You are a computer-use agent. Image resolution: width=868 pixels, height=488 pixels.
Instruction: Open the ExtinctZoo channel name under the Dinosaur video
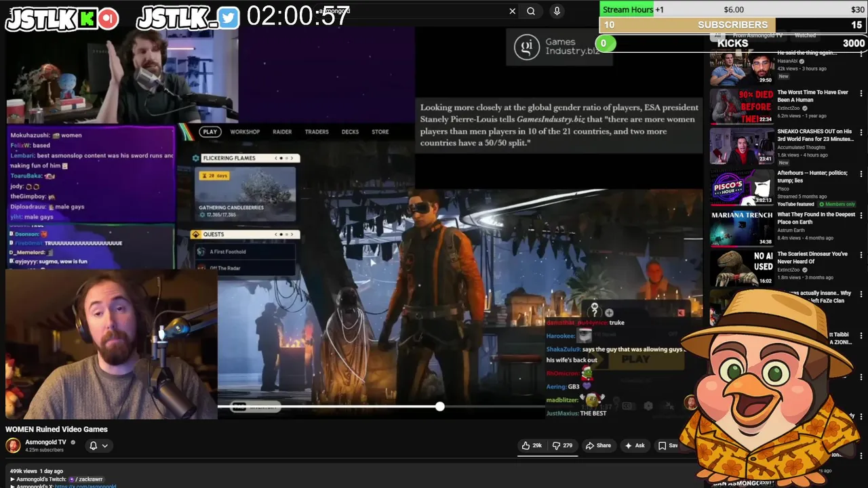coord(789,270)
